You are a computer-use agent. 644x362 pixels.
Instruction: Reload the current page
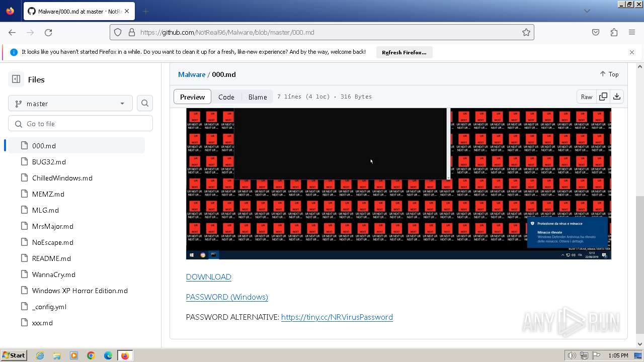tap(48, 32)
